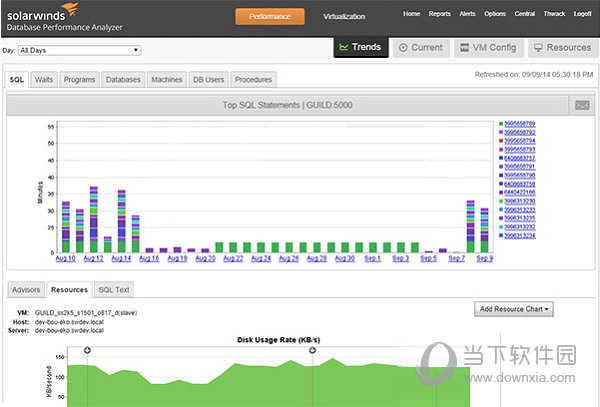Click the Top SQL Statements title bar

pyautogui.click(x=287, y=105)
